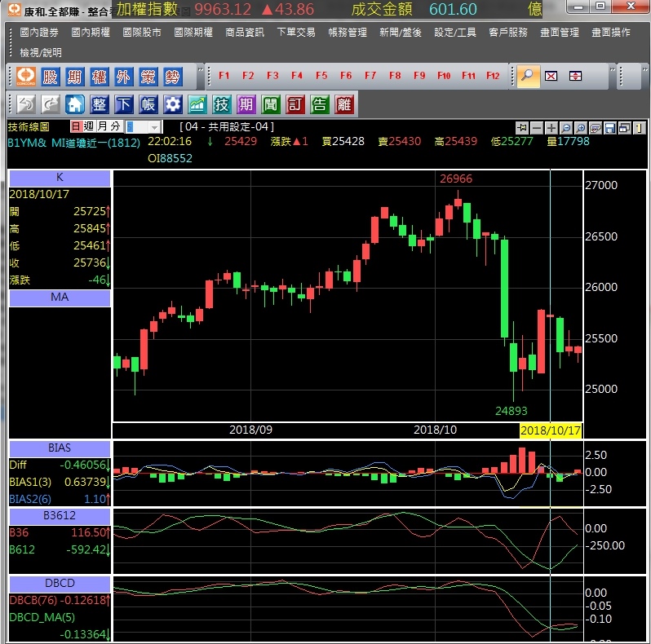Click the 技 technical analysis icon
This screenshot has width=651, height=644.
pyautogui.click(x=222, y=104)
